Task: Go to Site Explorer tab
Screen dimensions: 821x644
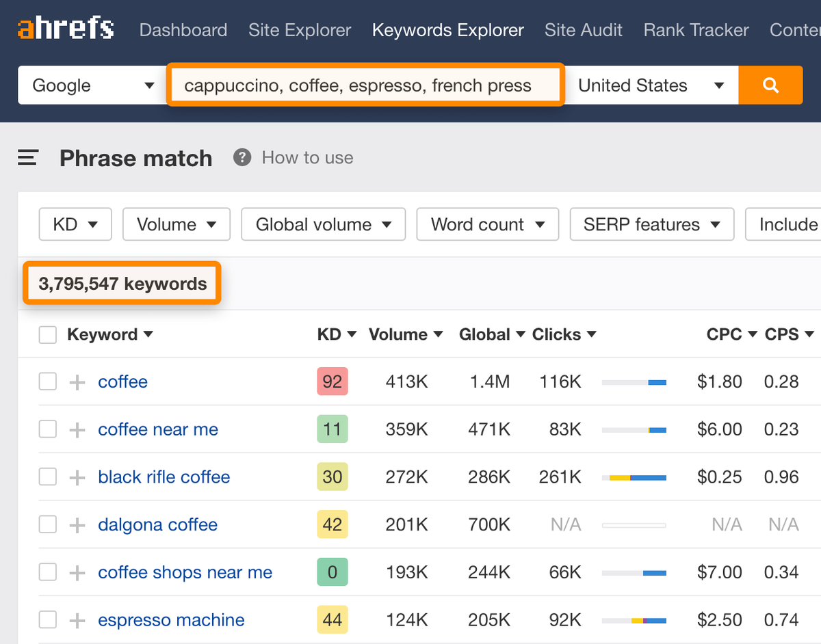Action: coord(300,30)
